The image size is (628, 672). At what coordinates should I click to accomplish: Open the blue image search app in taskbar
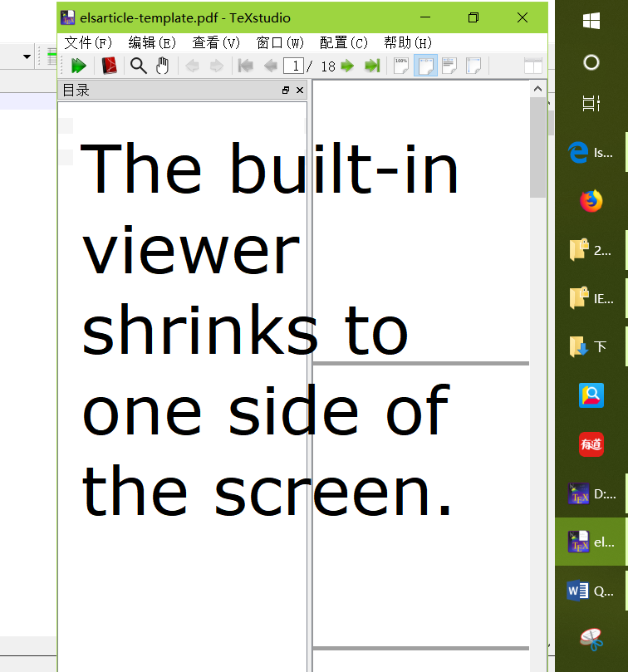click(x=591, y=395)
